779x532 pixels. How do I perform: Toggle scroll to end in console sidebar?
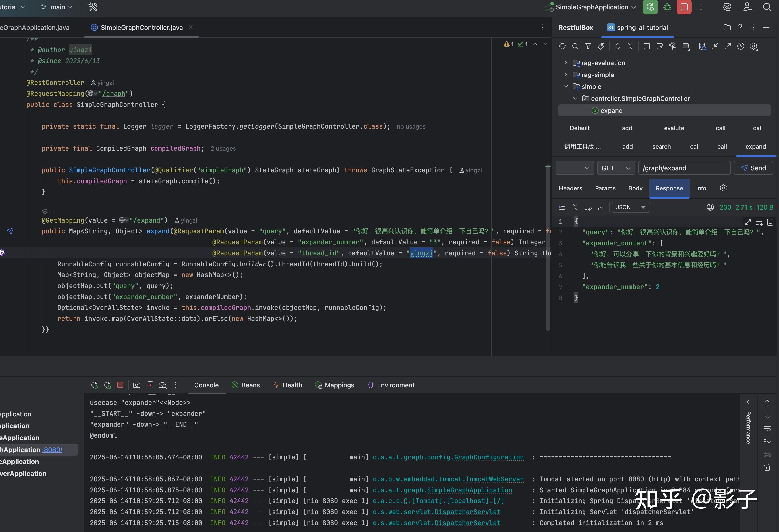(x=767, y=442)
